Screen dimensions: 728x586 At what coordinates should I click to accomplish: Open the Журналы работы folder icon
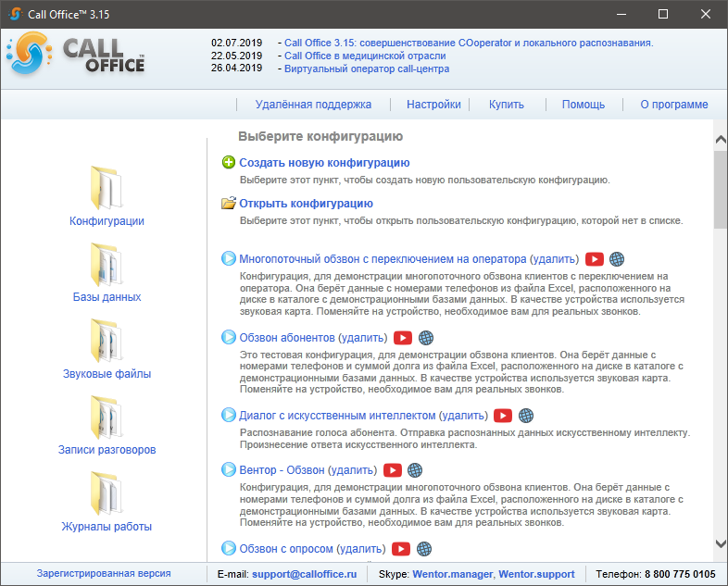[x=107, y=493]
